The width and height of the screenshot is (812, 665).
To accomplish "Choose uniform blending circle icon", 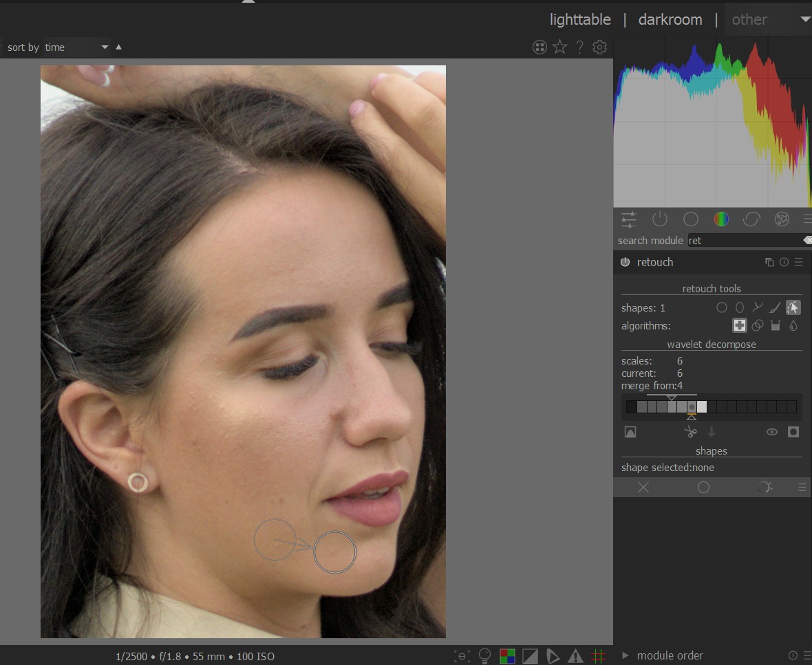I will (x=703, y=488).
